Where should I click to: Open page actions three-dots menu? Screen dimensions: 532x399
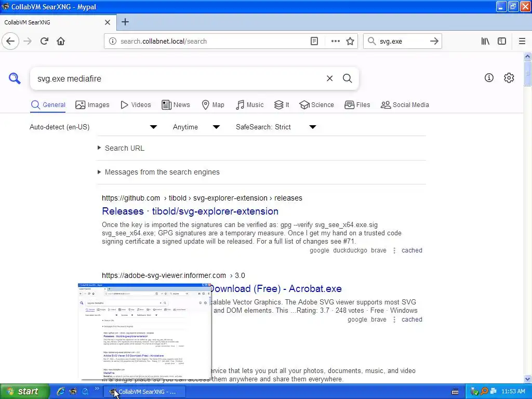(335, 41)
